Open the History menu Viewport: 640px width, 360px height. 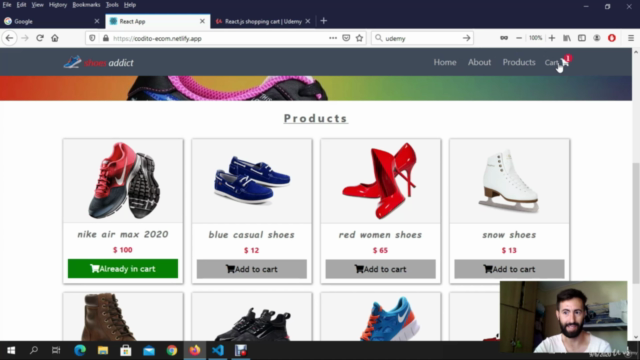[x=58, y=5]
